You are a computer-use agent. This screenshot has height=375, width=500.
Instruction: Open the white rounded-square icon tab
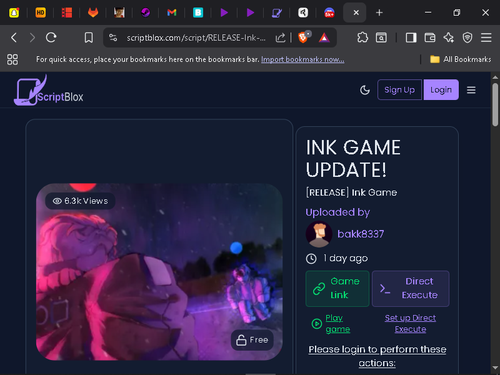pyautogui.click(x=303, y=13)
